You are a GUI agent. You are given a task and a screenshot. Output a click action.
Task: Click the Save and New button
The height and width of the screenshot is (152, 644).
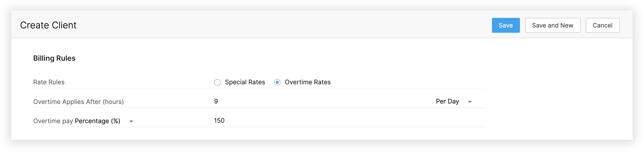pos(552,25)
